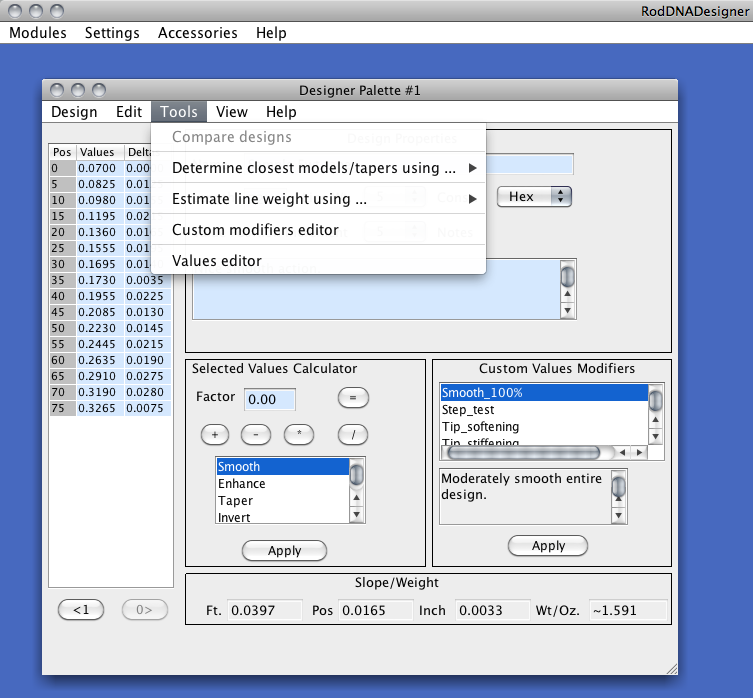Open the Edit menu in Designer Palette
This screenshot has height=698, width=753.
click(129, 112)
